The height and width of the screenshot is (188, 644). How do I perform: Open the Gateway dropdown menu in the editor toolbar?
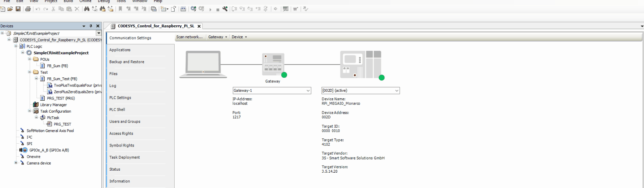tap(217, 37)
